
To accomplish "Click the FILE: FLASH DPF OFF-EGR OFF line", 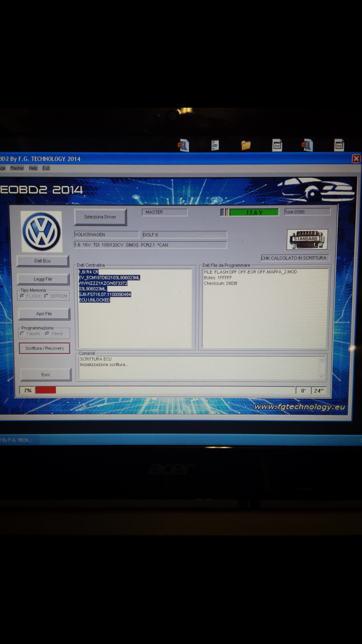I will [x=250, y=272].
